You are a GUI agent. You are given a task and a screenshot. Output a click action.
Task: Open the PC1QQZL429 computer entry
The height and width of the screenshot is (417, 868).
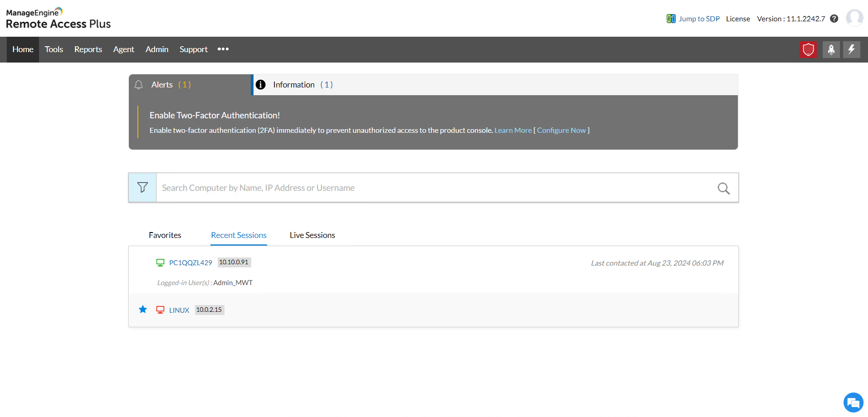[x=190, y=263]
